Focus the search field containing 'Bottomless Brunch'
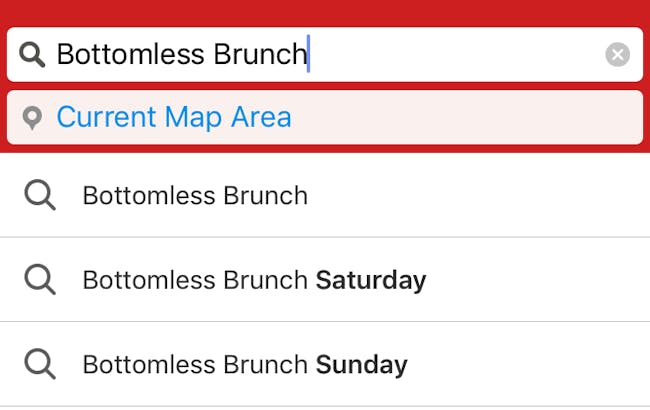Image resolution: width=650 pixels, height=410 pixels. [325, 54]
